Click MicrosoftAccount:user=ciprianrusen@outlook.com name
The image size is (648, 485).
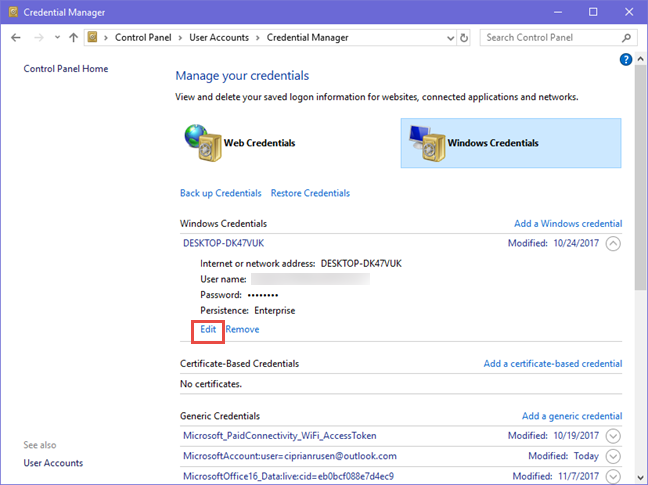click(290, 456)
